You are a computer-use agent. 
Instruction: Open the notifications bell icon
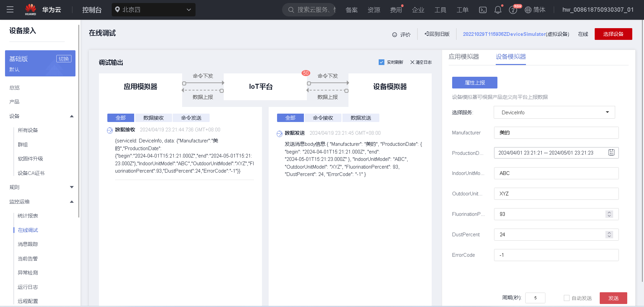(x=498, y=10)
